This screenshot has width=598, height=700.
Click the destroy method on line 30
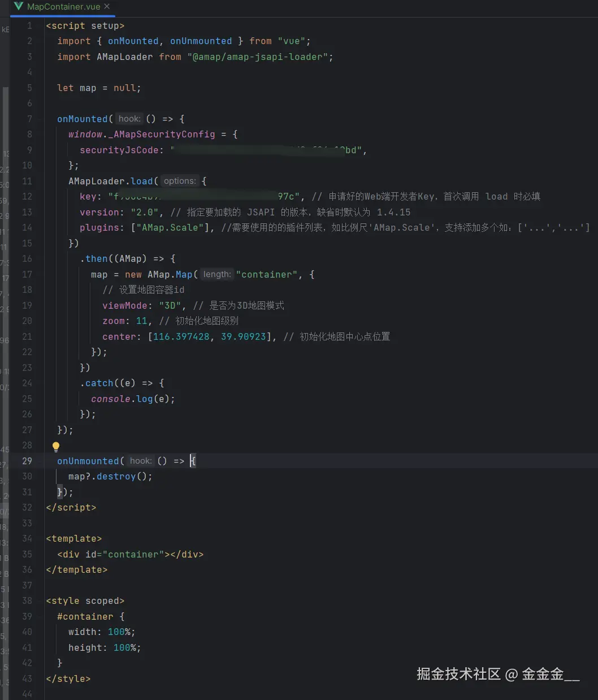coord(116,476)
